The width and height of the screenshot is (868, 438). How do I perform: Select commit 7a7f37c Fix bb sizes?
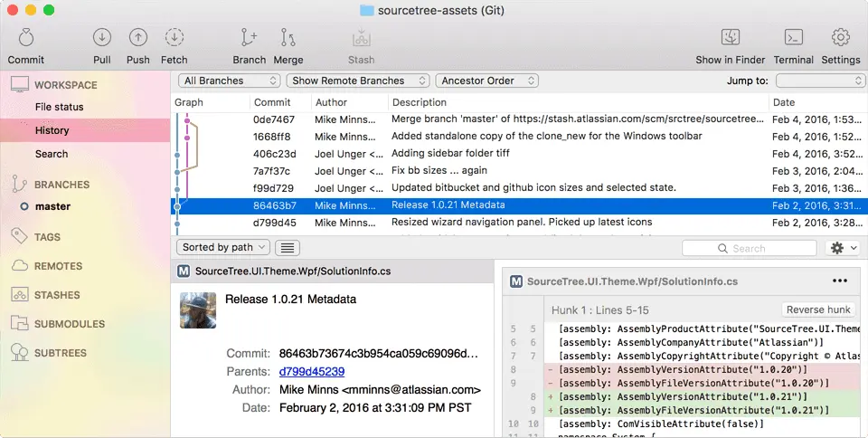(x=519, y=170)
